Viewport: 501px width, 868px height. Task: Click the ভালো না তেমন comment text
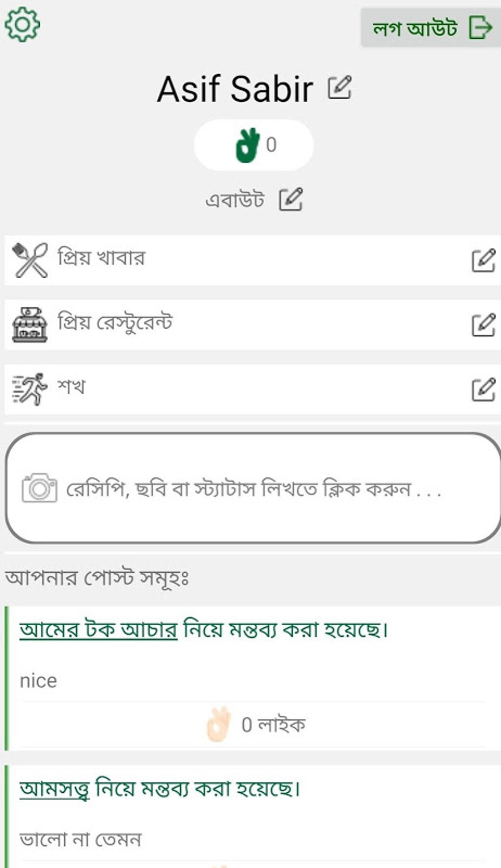pyautogui.click(x=81, y=839)
